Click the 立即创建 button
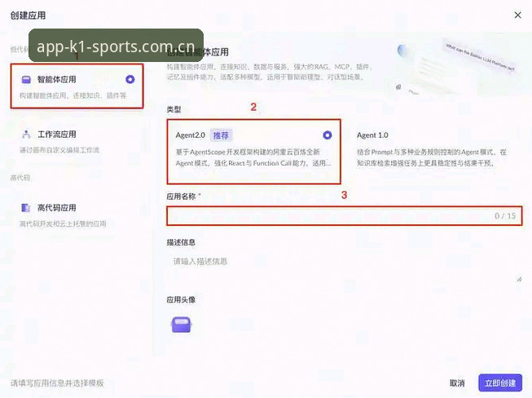 point(500,383)
